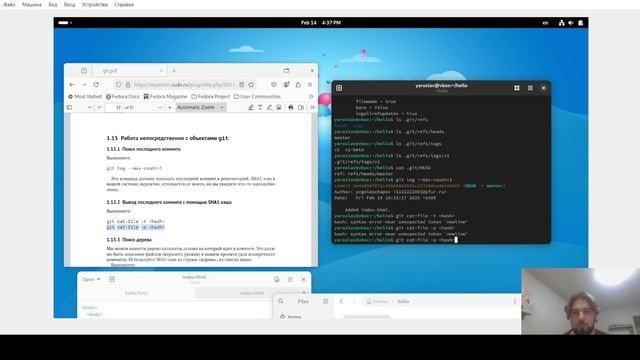
Task: Click Home in Files path bar
Action: (377, 301)
